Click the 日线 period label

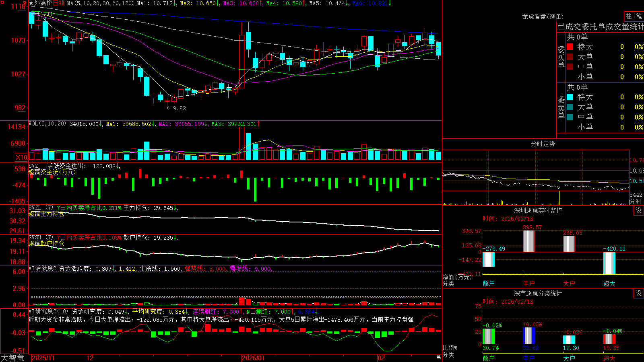click(59, 3)
